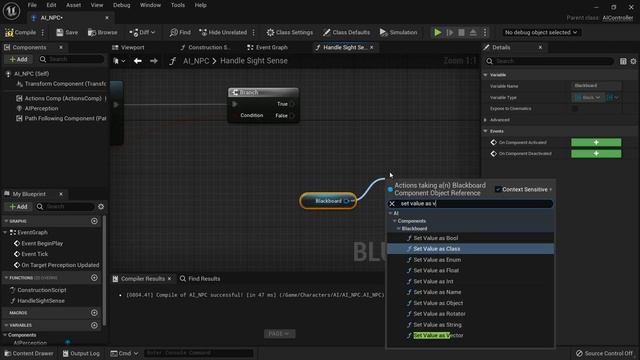The image size is (640, 360).
Task: Navigate back with the left arrow
Action: [138, 61]
